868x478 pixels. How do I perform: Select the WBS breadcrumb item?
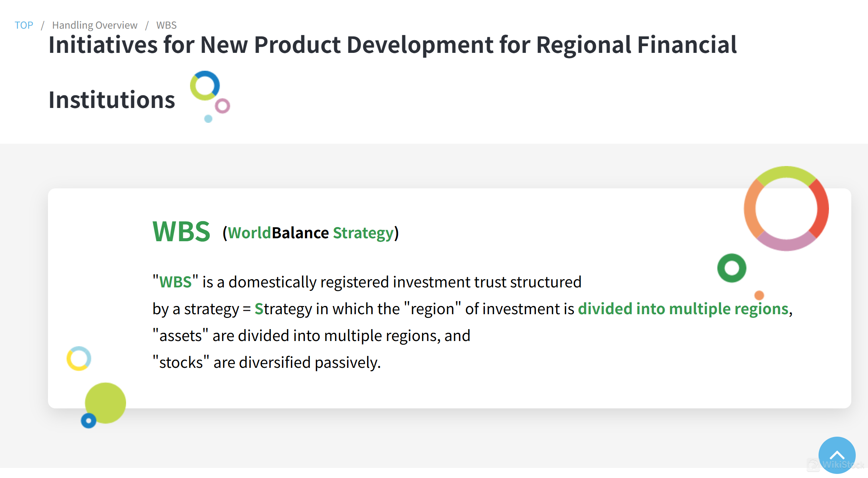(166, 25)
